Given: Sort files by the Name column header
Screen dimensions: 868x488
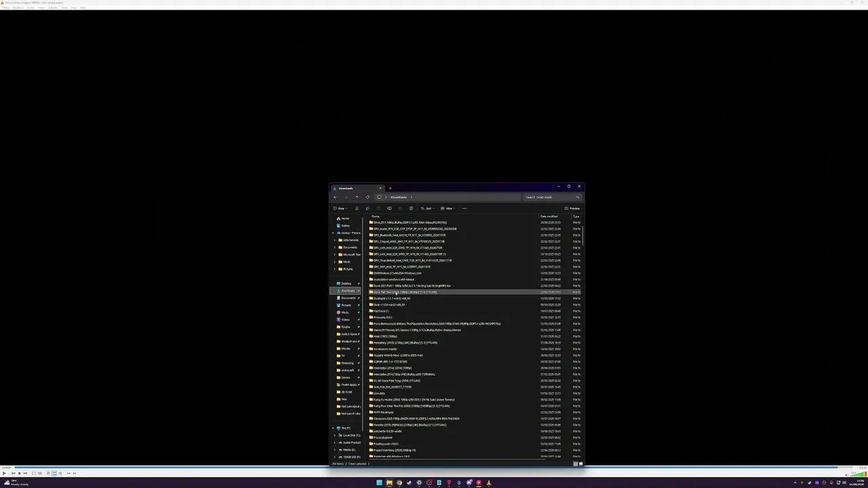Looking at the screenshot, I should [x=376, y=216].
